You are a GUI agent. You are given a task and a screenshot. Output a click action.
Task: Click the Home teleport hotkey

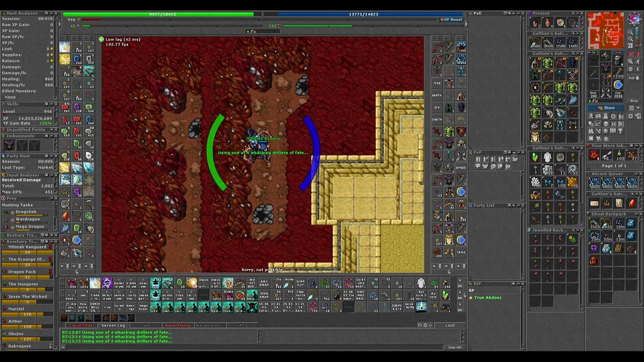click(x=288, y=284)
